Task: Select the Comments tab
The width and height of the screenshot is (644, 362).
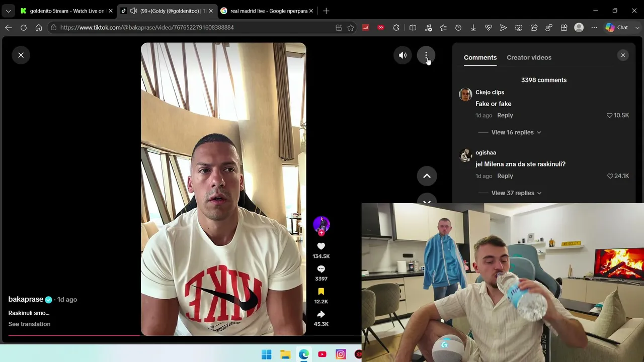Action: click(480, 57)
